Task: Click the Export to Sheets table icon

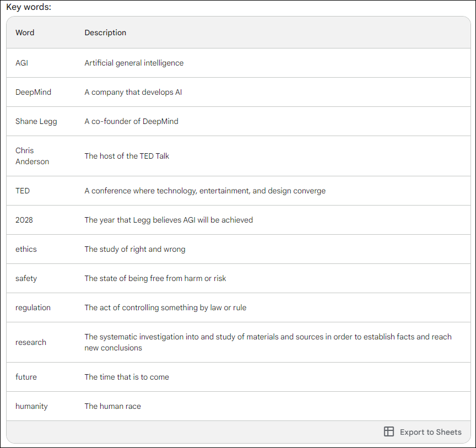Action: pyautogui.click(x=388, y=431)
